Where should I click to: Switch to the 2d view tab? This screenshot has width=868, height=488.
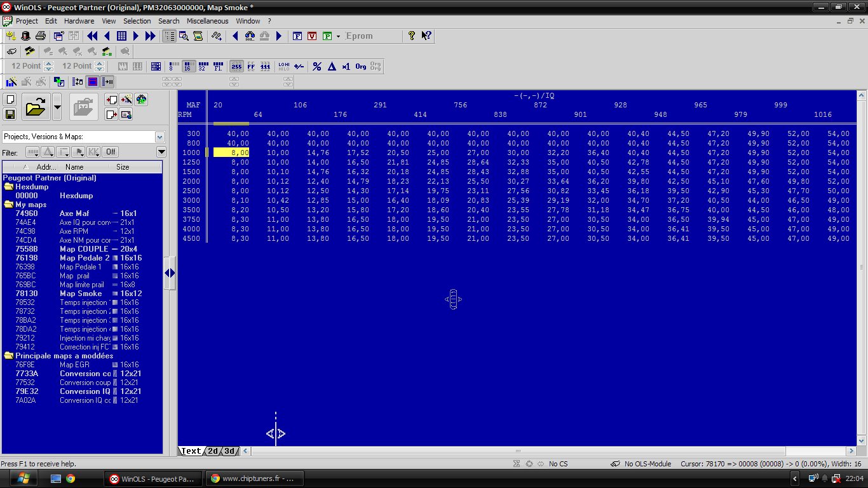(213, 451)
